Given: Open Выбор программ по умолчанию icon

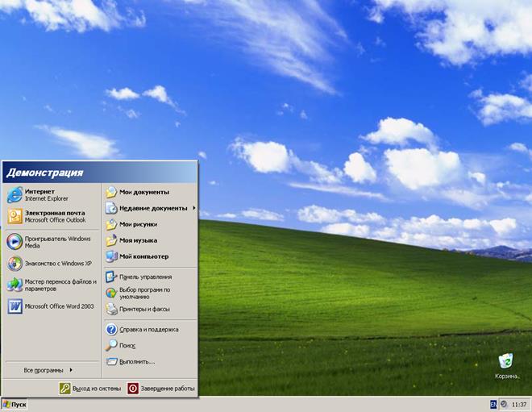Looking at the screenshot, I should [111, 293].
